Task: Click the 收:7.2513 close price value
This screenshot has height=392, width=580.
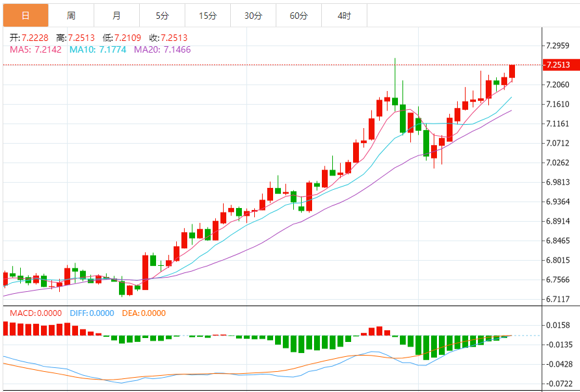Action: coord(168,38)
